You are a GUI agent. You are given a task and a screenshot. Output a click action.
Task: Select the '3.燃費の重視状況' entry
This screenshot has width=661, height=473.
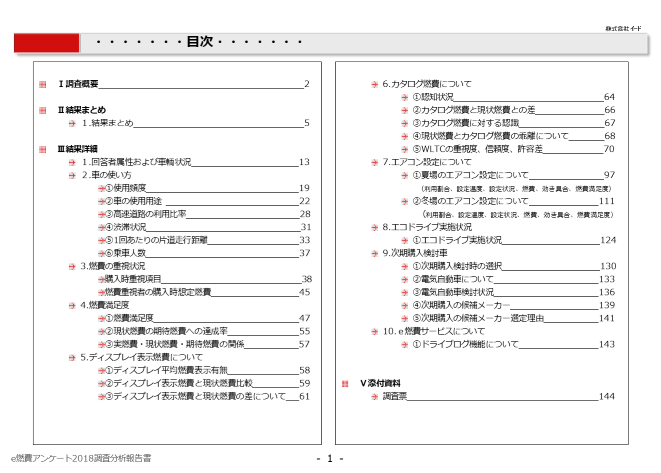[113, 266]
